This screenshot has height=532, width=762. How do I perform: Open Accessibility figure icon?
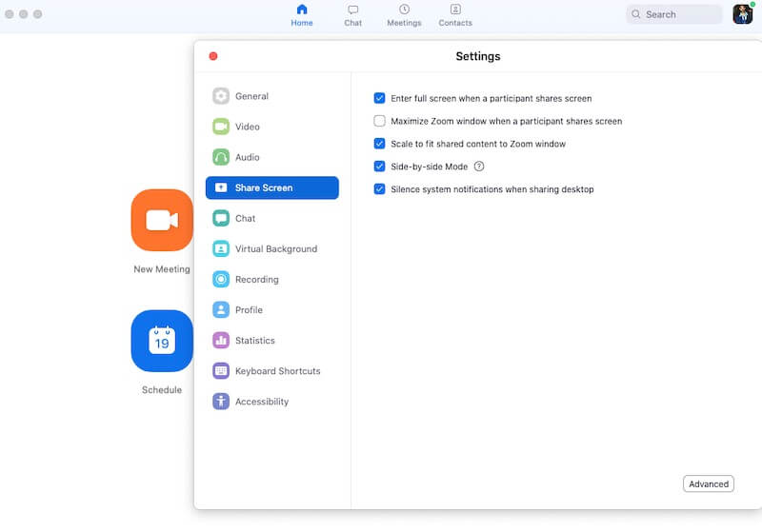[x=221, y=402]
